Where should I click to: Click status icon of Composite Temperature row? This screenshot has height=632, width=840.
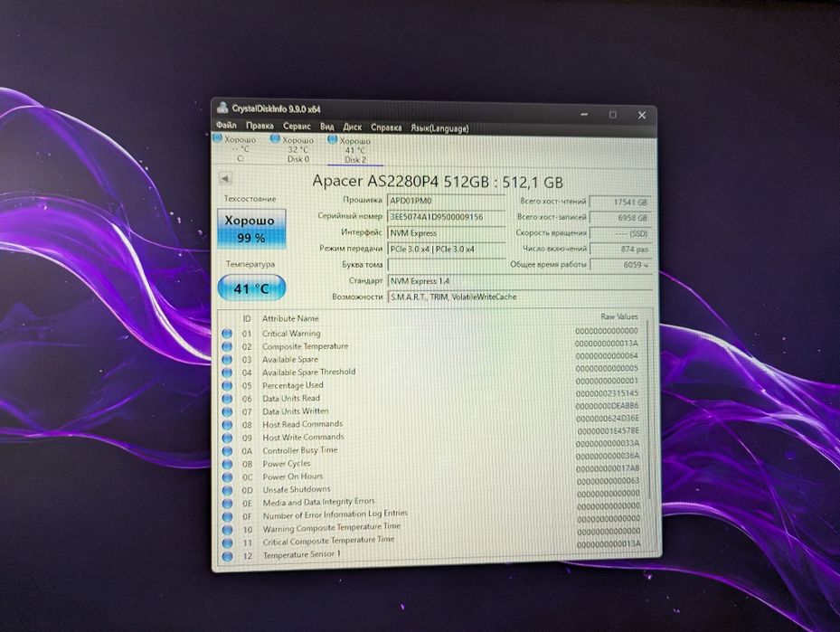227,346
